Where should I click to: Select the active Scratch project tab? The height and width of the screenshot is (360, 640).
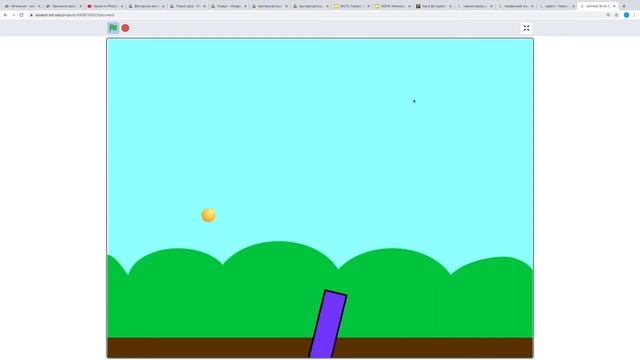click(598, 6)
